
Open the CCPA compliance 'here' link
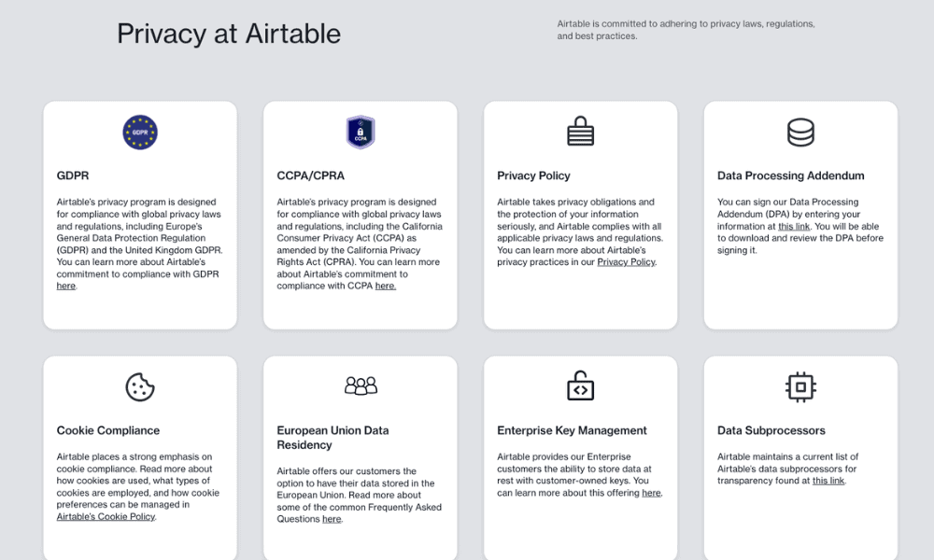click(x=386, y=286)
